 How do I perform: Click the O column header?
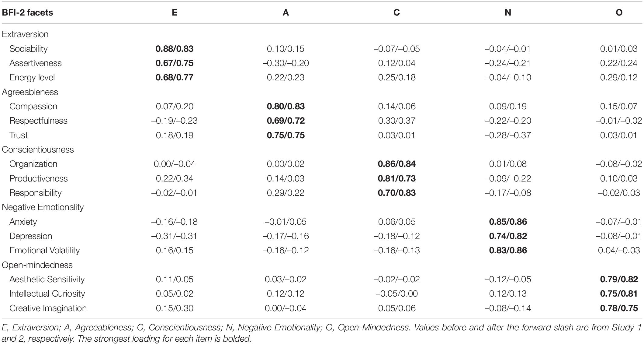click(x=619, y=12)
